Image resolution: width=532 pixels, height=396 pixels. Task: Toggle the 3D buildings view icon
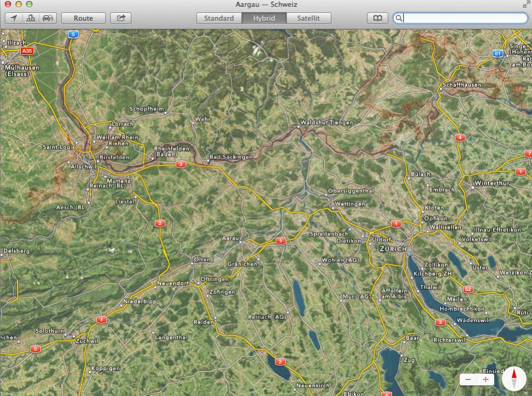point(31,18)
